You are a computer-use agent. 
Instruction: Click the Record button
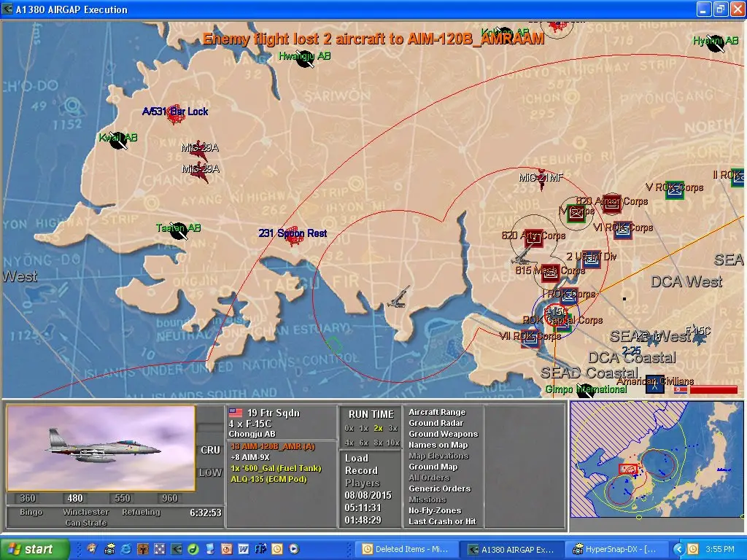[361, 471]
